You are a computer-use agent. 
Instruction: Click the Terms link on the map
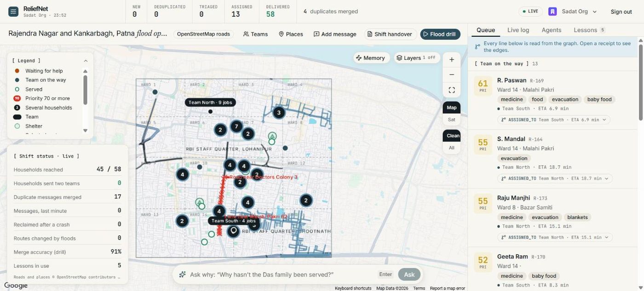click(x=419, y=288)
